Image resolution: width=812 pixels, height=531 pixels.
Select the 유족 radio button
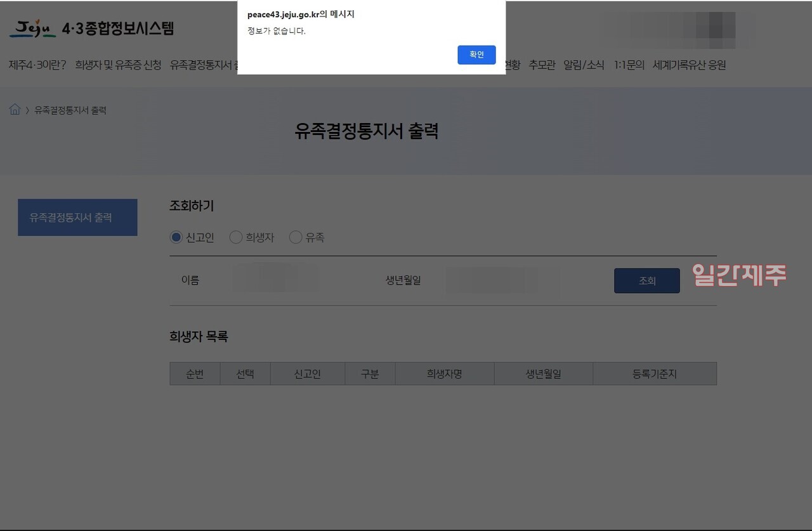(x=295, y=237)
